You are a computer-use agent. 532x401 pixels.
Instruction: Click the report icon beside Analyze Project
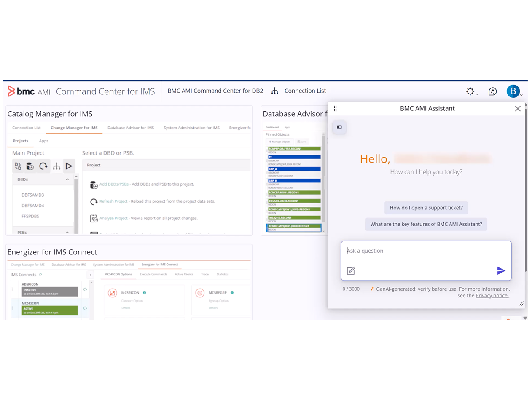click(x=94, y=218)
